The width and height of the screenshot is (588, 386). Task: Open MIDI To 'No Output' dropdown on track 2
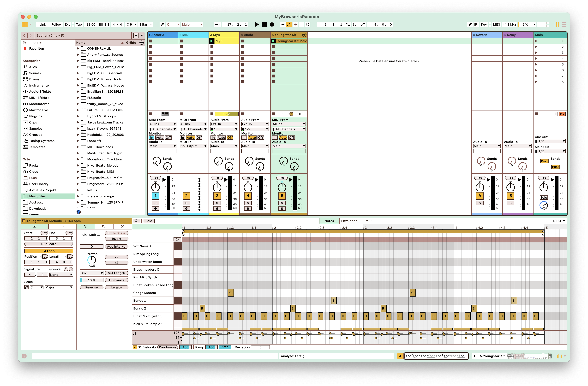tap(193, 146)
